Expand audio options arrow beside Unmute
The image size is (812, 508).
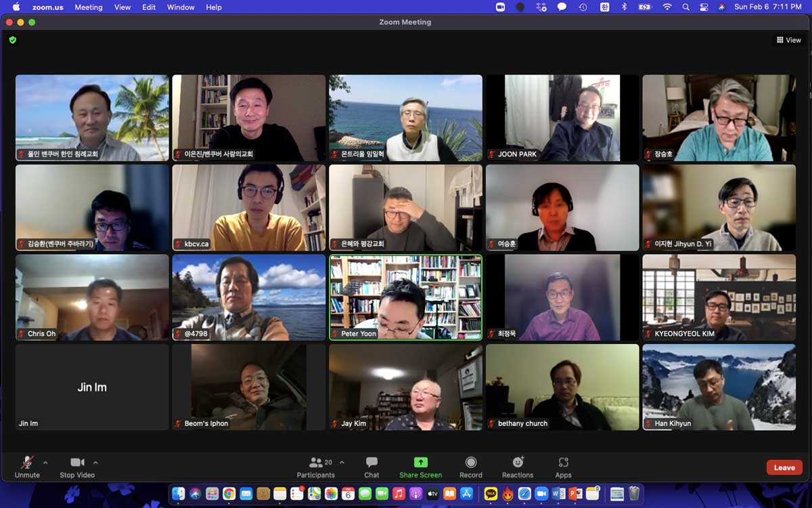coord(45,463)
